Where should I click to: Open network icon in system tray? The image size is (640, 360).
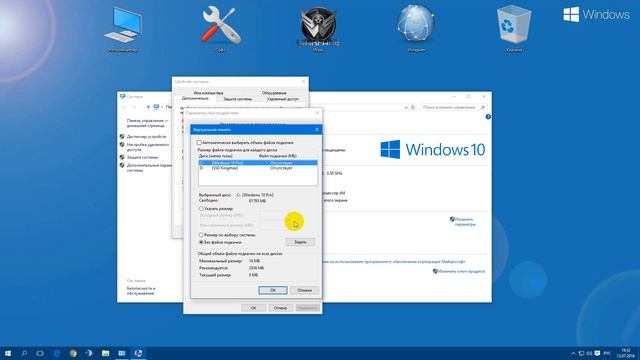(581, 353)
